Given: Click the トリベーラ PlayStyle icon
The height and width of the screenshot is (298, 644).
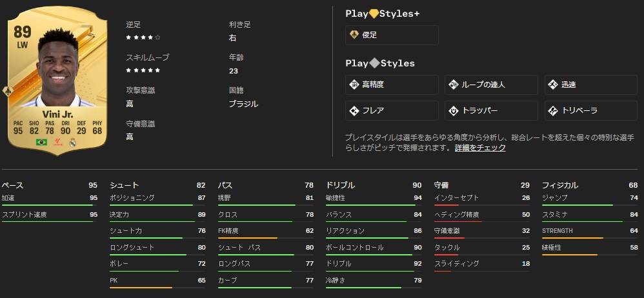Looking at the screenshot, I should coord(553,110).
